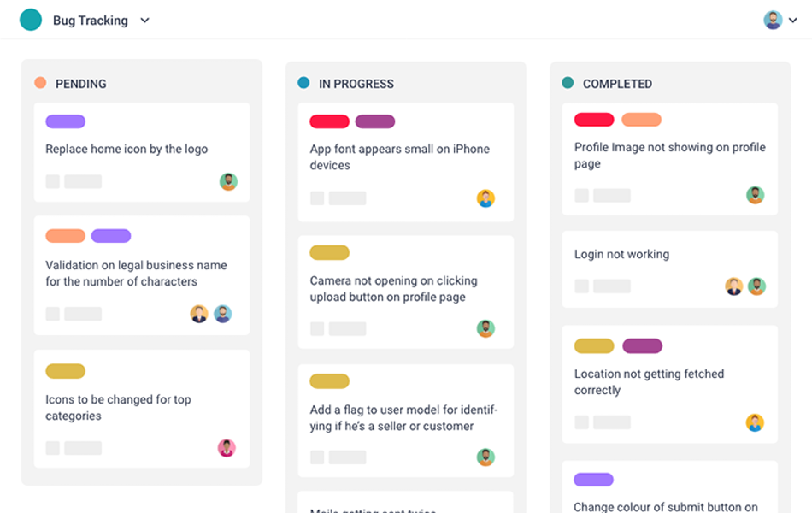Click the yellow label on 'Camera not opening' card
Screen dimensions: 812x513
(x=329, y=252)
